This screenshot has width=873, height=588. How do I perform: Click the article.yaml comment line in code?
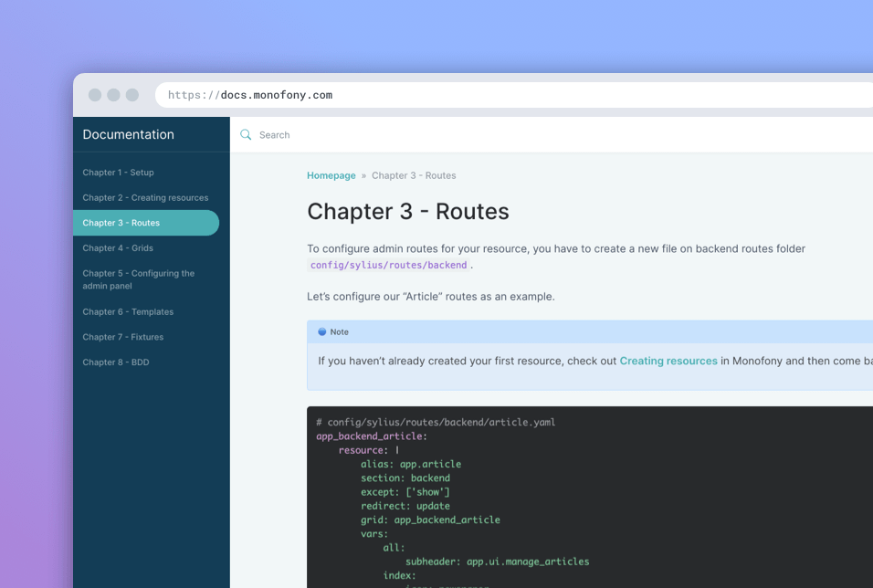(436, 422)
